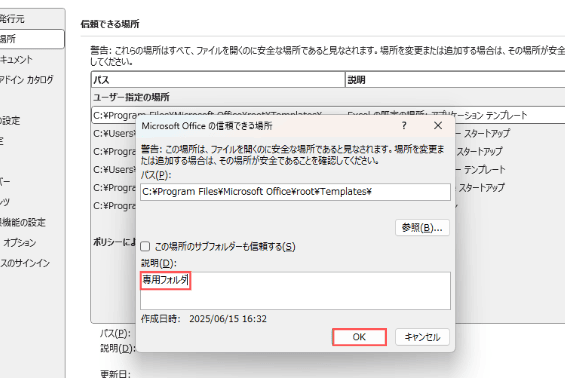Open the 機能の設定 sidebar category
This screenshot has width=565, height=378.
click(23, 222)
